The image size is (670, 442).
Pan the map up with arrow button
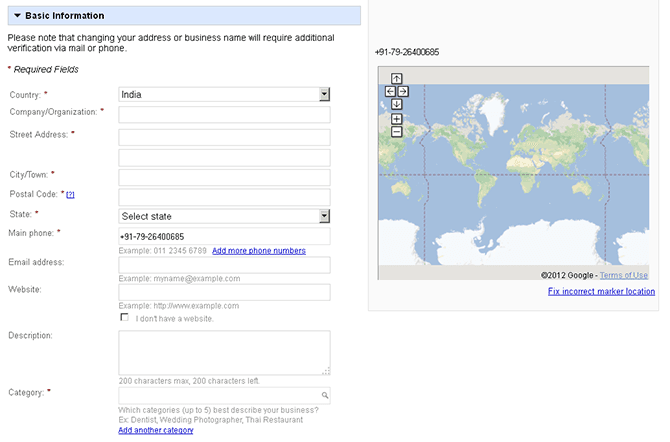coord(397,79)
